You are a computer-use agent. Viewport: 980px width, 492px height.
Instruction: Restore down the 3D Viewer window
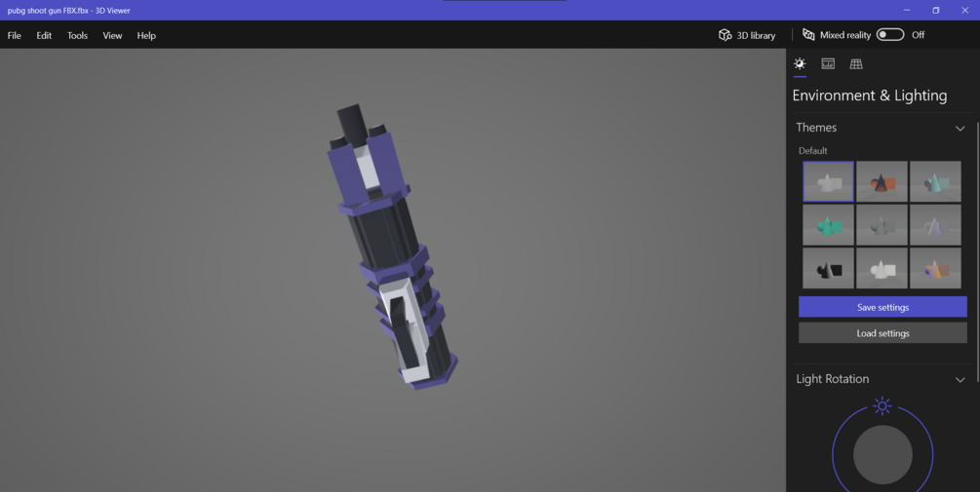click(x=935, y=10)
